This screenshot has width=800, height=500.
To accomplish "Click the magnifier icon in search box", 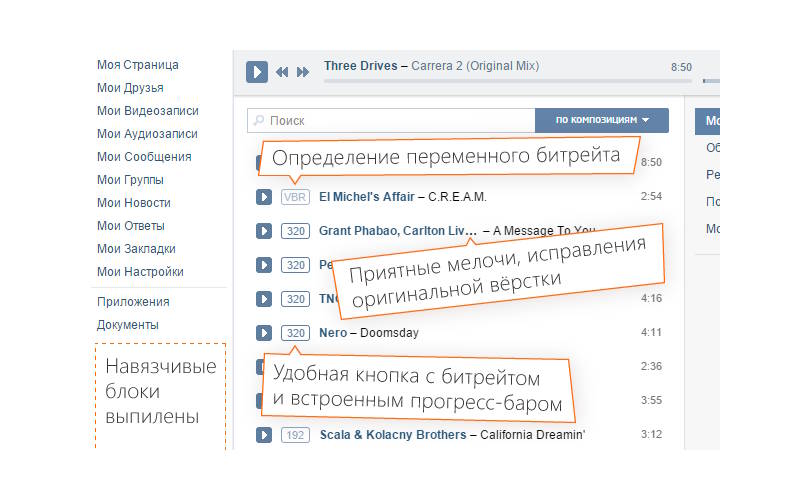I will [x=259, y=120].
